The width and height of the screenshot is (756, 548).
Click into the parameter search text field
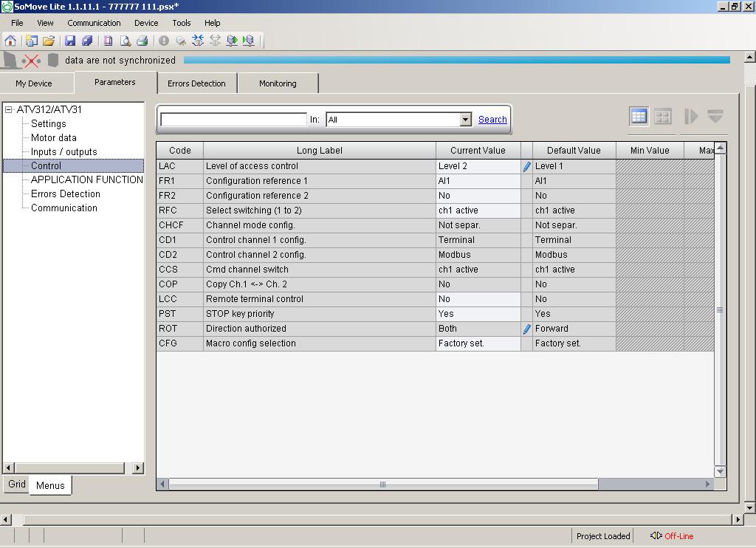[x=233, y=119]
